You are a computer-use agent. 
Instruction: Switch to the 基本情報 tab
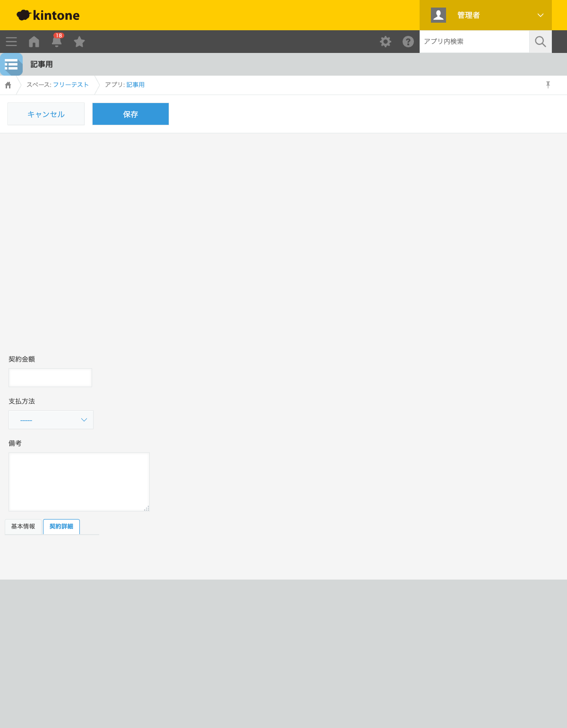click(23, 527)
